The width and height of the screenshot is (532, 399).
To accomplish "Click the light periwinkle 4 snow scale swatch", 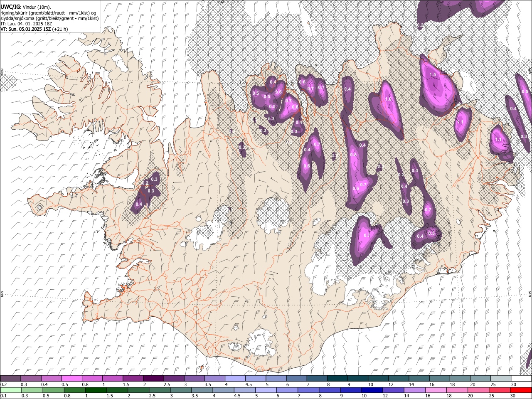I will 235,379.
